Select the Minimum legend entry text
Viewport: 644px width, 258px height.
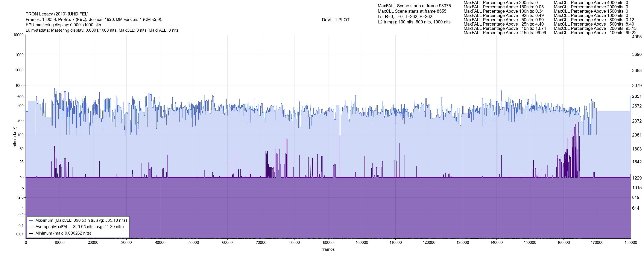[x=63, y=233]
